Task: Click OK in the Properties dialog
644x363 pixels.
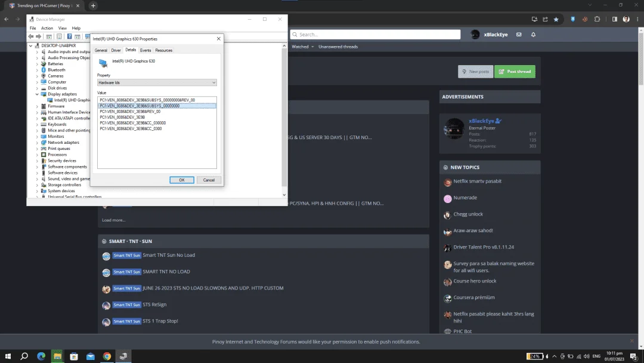Action: tap(181, 180)
